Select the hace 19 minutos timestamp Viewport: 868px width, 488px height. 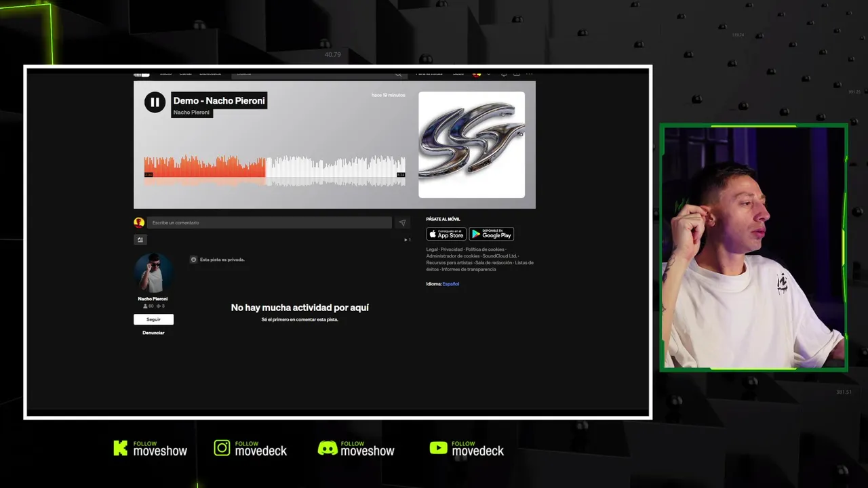pyautogui.click(x=389, y=96)
